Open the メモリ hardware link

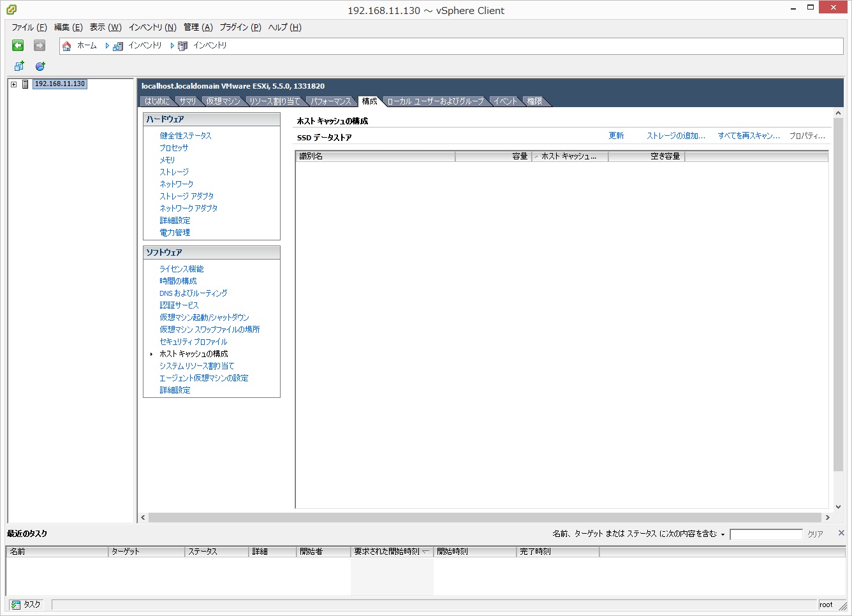point(167,160)
